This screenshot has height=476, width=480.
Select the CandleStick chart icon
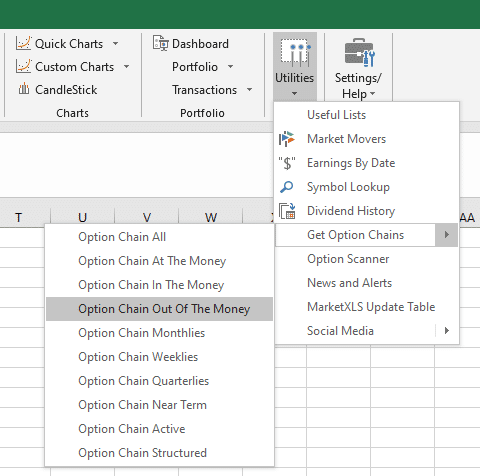tap(24, 89)
